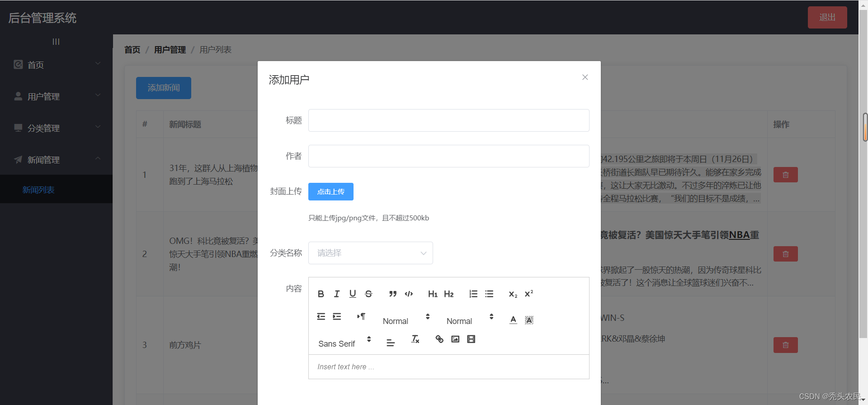Create a bulleted list
868x405 pixels.
(x=489, y=294)
